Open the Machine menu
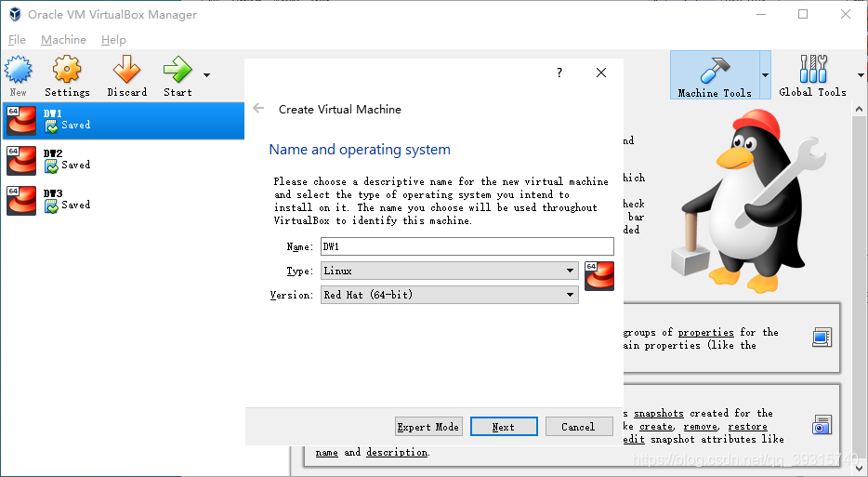The image size is (868, 477). (64, 40)
